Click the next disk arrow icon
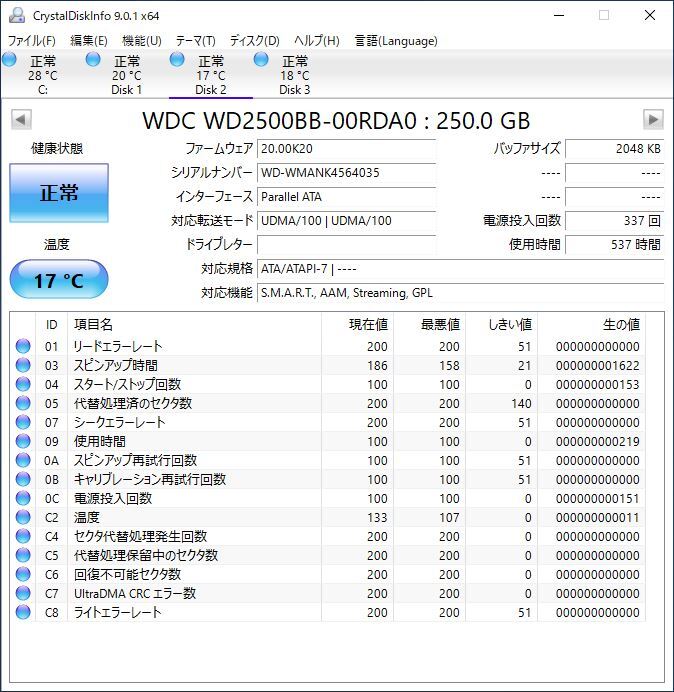674x692 pixels. point(653,120)
